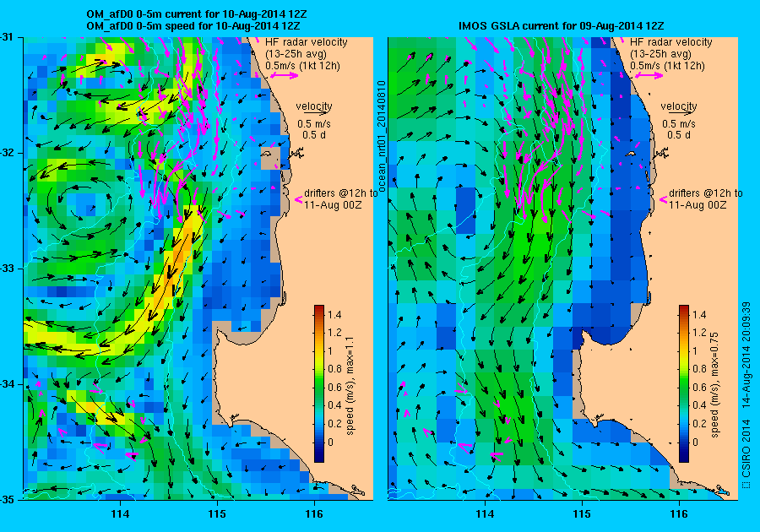Click magenta drifter legend marker in right panel

click(x=664, y=199)
